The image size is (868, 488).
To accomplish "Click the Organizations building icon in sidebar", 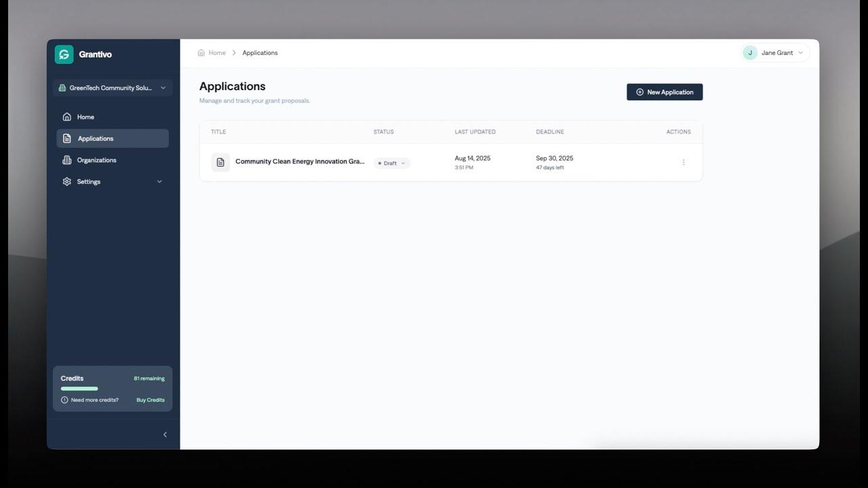I will (66, 160).
